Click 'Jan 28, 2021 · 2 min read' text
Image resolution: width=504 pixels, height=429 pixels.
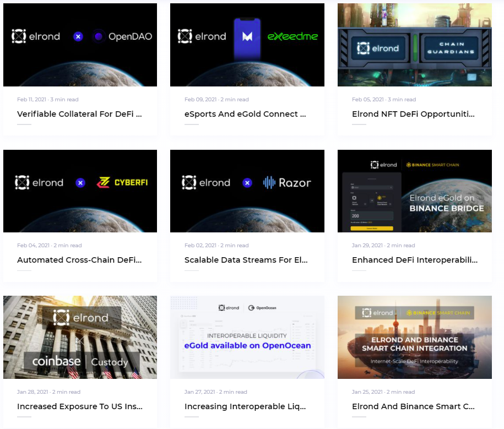click(x=49, y=392)
